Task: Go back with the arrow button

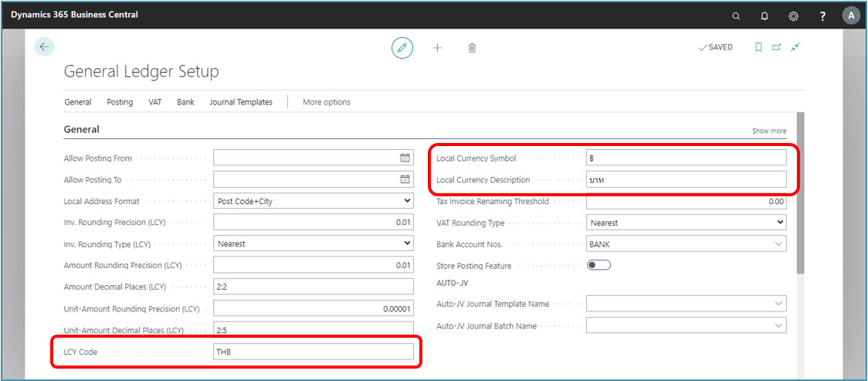Action: [44, 47]
